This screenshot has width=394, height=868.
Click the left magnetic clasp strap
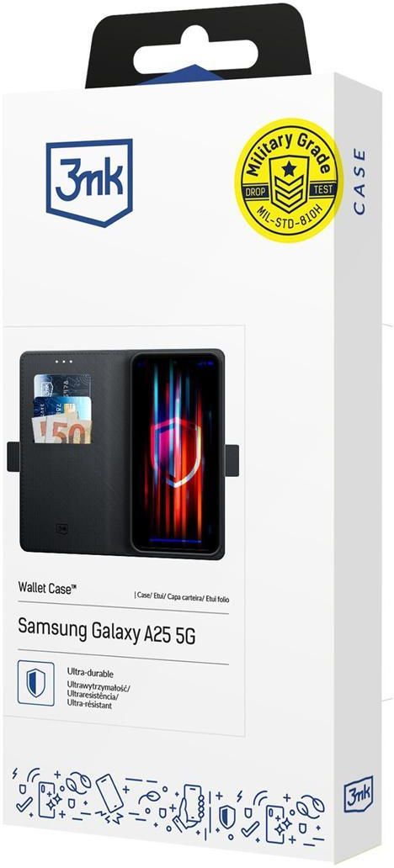click(13, 456)
